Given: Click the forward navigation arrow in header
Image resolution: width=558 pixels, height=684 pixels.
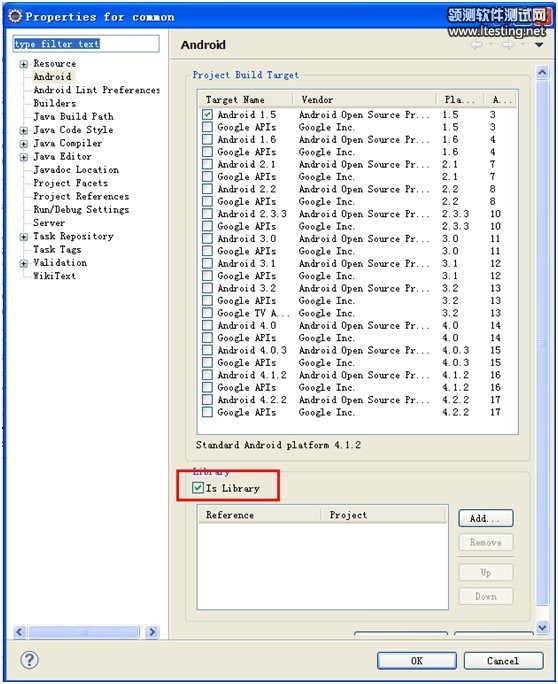Looking at the screenshot, I should click(x=508, y=44).
